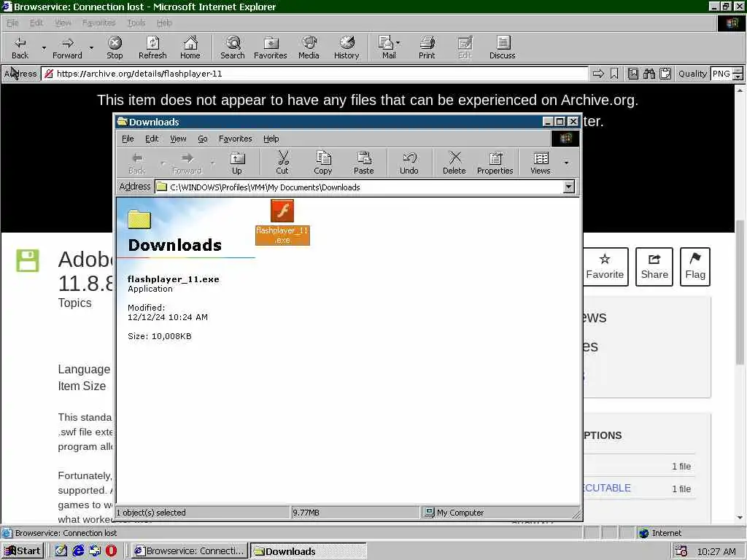The height and width of the screenshot is (560, 747).
Task: Open the Edit menu in Downloads window
Action: pos(152,139)
